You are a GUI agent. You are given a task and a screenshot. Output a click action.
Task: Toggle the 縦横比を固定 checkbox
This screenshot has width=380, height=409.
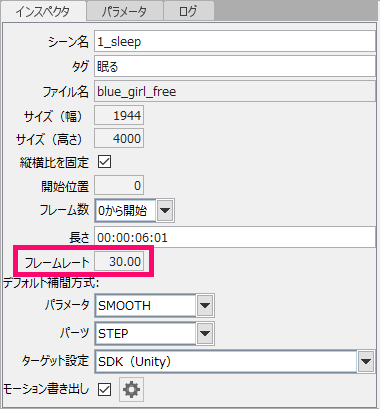click(x=104, y=162)
